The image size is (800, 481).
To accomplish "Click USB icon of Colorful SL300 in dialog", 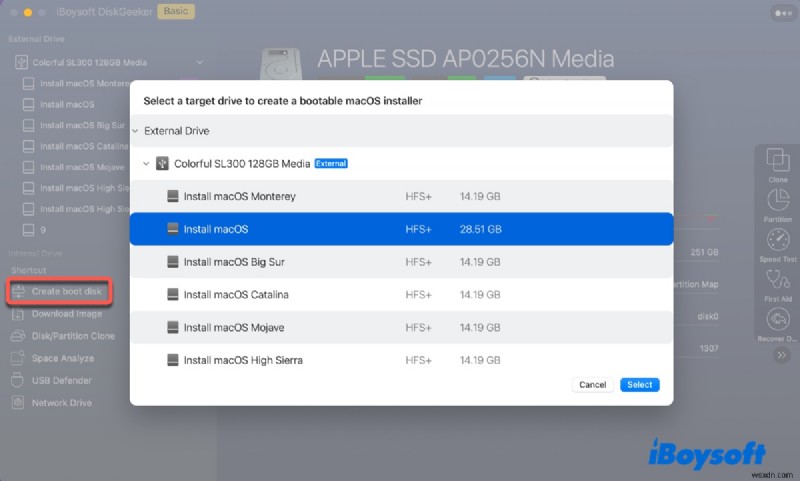I will (x=162, y=163).
